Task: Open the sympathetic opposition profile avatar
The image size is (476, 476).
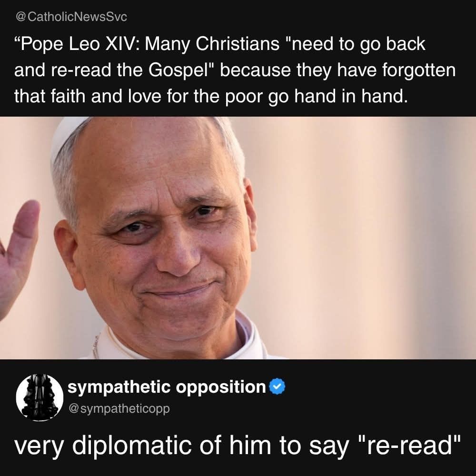Action: [x=40, y=397]
